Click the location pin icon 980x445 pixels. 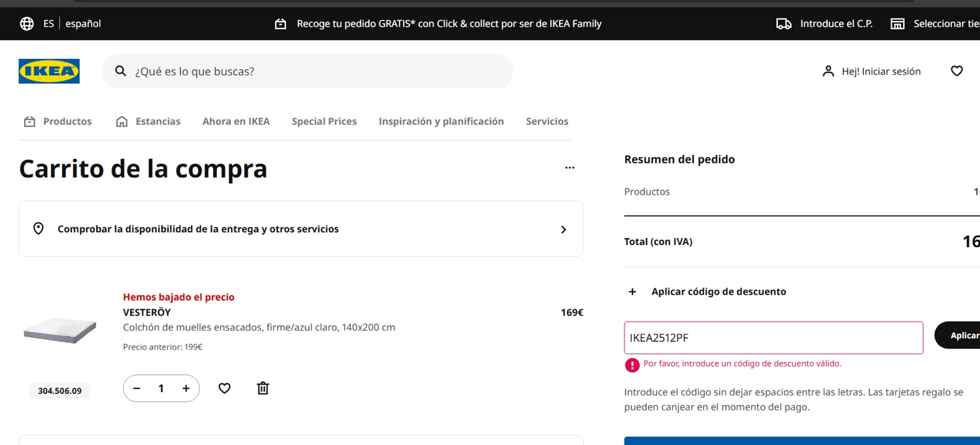point(39,229)
